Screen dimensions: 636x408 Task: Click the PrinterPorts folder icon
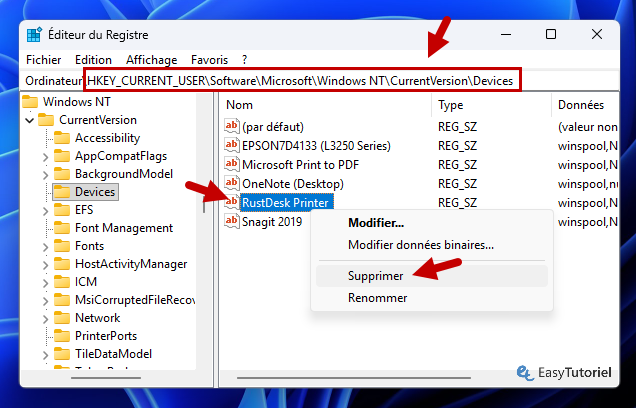click(62, 336)
